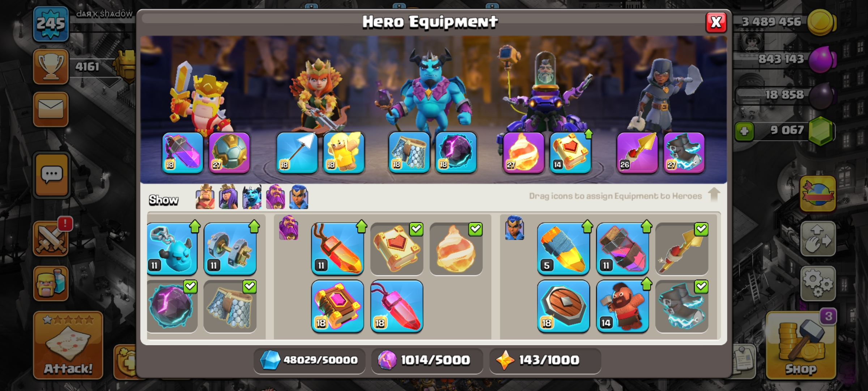Screen dimensions: 868x391
Task: Filter equipment by Barbarian King portrait
Action: [205, 197]
